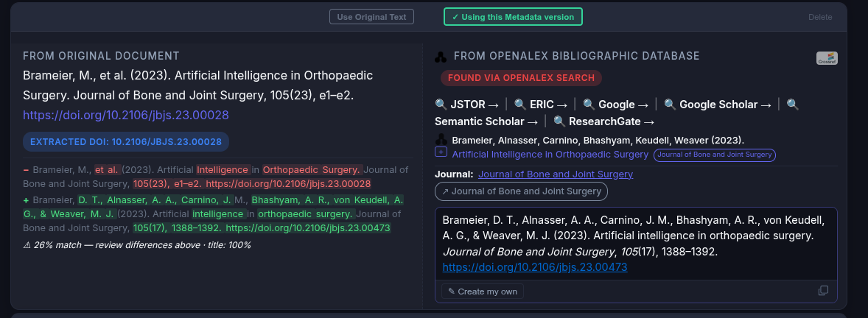Screen dimensions: 868x318
Task: Click the magnifier icon before ResearchGate
Action: pos(559,121)
